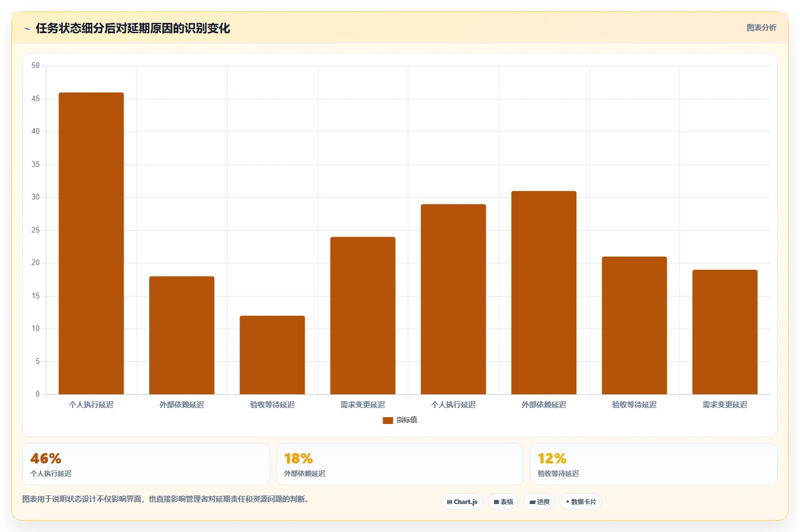Screen dimensions: 800x532
Task: Click the 个人执行延迟 bar valued 29
Action: tap(453, 299)
